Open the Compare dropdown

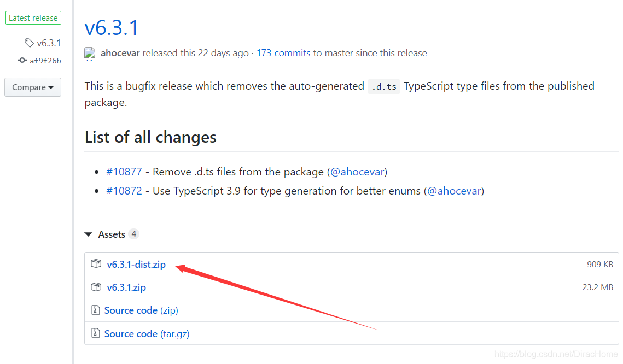point(33,87)
